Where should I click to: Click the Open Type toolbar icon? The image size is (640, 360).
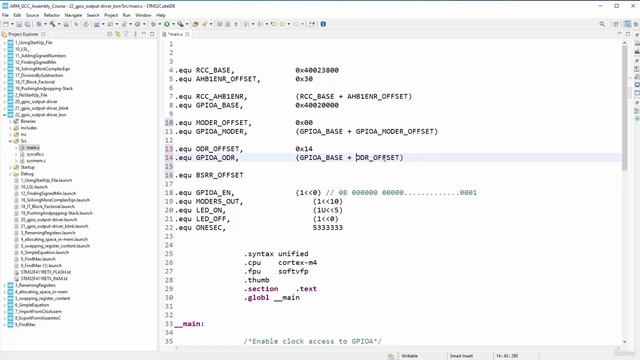tap(196, 24)
